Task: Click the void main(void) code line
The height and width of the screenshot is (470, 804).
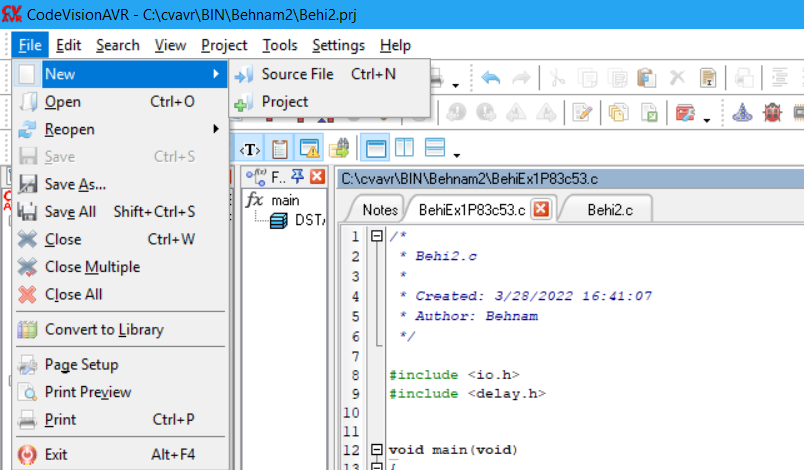Action: (x=453, y=449)
